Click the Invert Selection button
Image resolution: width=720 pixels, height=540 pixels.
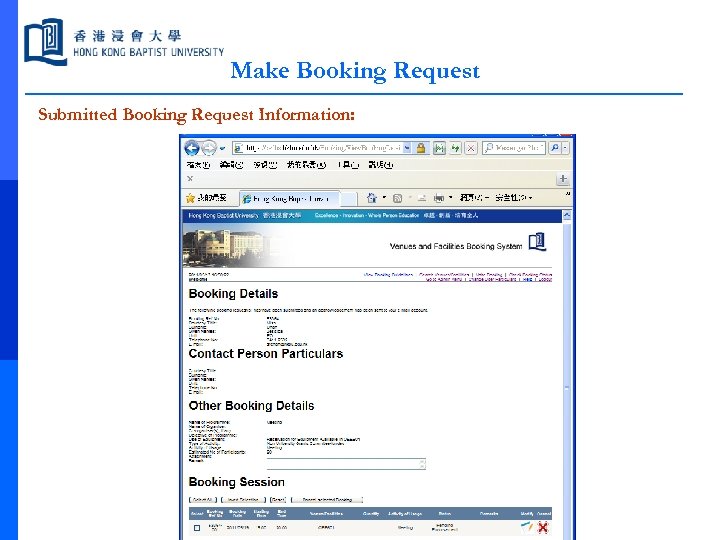(x=243, y=500)
